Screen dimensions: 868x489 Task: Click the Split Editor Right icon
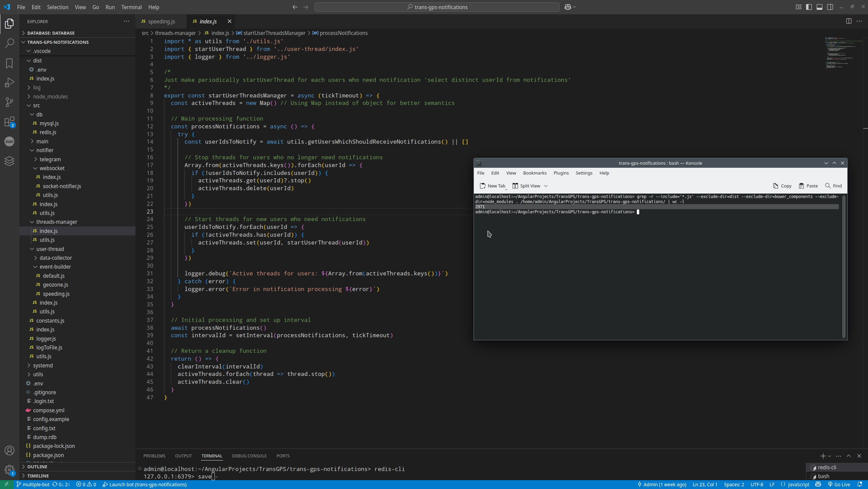coord(849,21)
